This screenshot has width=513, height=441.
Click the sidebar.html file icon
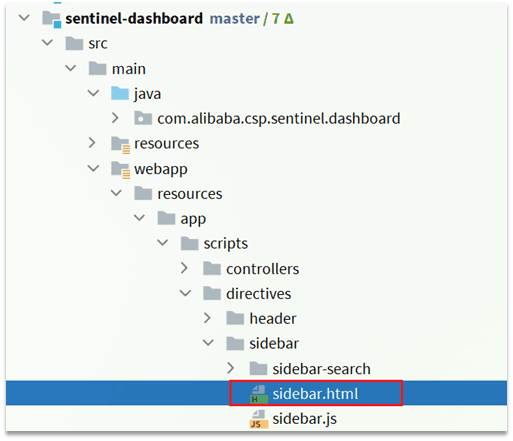click(x=259, y=394)
